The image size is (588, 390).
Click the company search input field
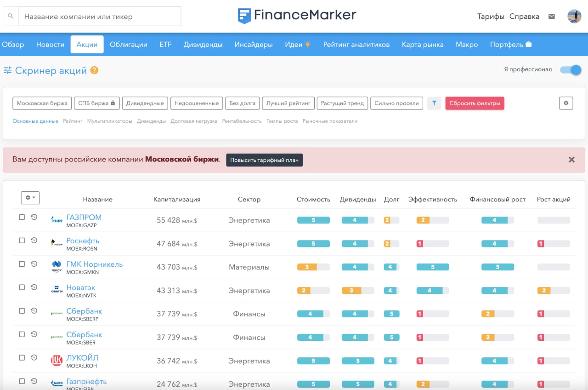click(100, 17)
